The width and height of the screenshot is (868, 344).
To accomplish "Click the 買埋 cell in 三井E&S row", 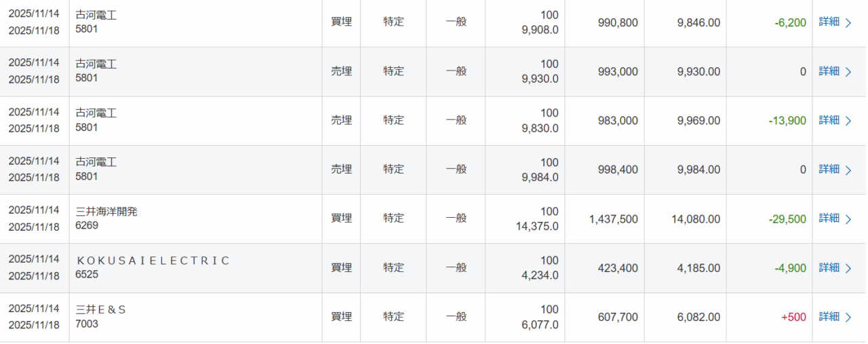I will tap(341, 317).
